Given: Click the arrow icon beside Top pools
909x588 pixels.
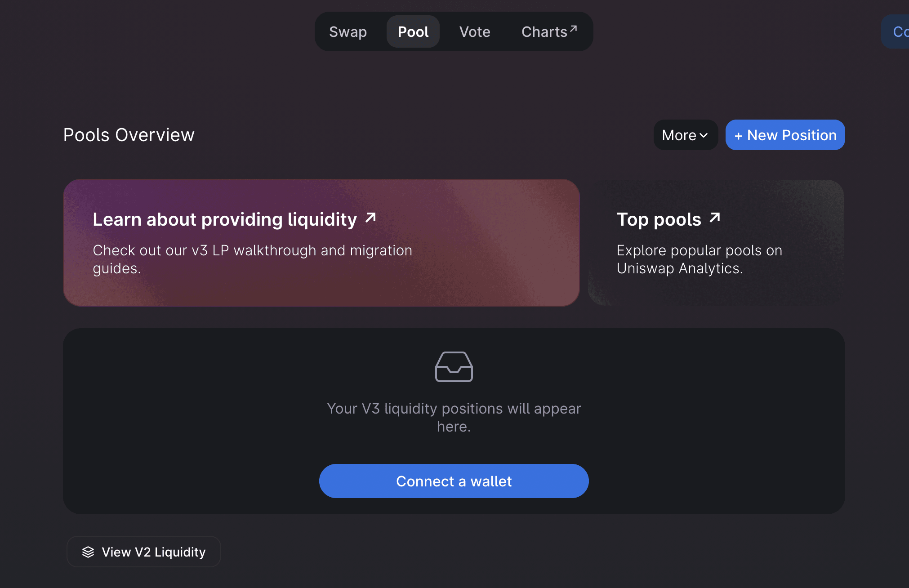Looking at the screenshot, I should [x=715, y=218].
